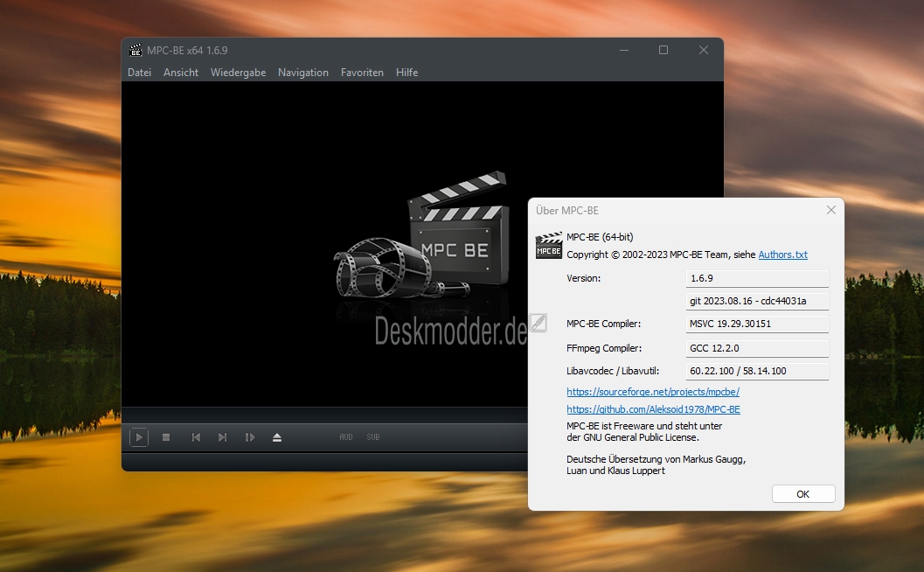Screen dimensions: 924x572
Task: Open the sourceforge.net mpcbe project link
Action: point(653,392)
